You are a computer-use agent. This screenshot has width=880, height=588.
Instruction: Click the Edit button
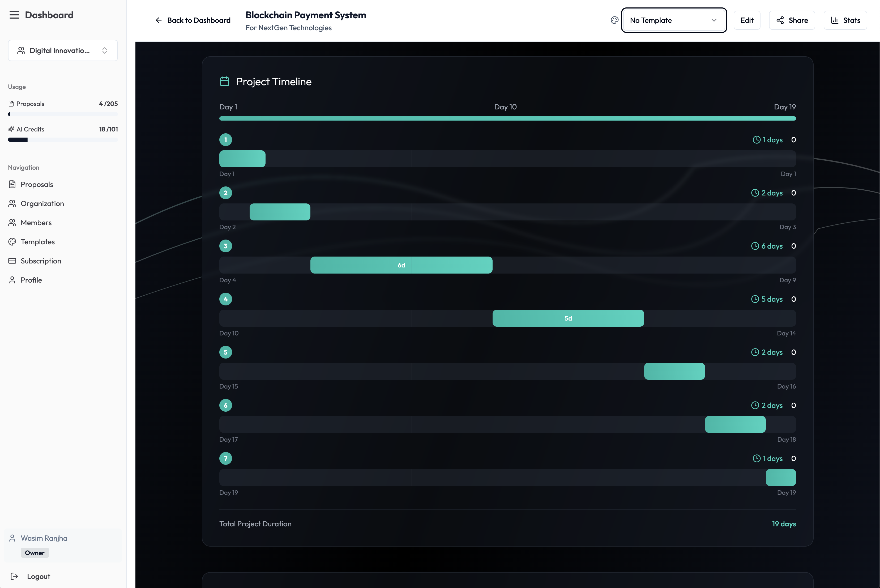click(747, 20)
